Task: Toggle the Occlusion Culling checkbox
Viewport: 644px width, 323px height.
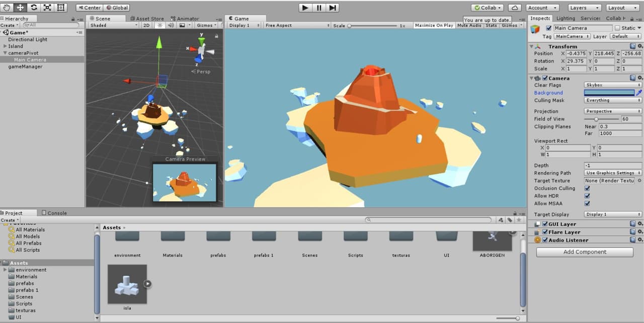Action: coord(587,188)
